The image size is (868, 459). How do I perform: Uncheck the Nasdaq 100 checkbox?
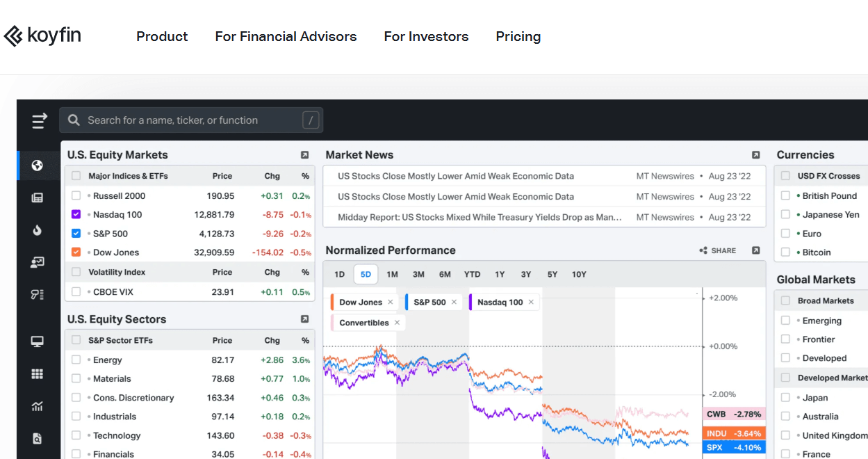pos(76,215)
